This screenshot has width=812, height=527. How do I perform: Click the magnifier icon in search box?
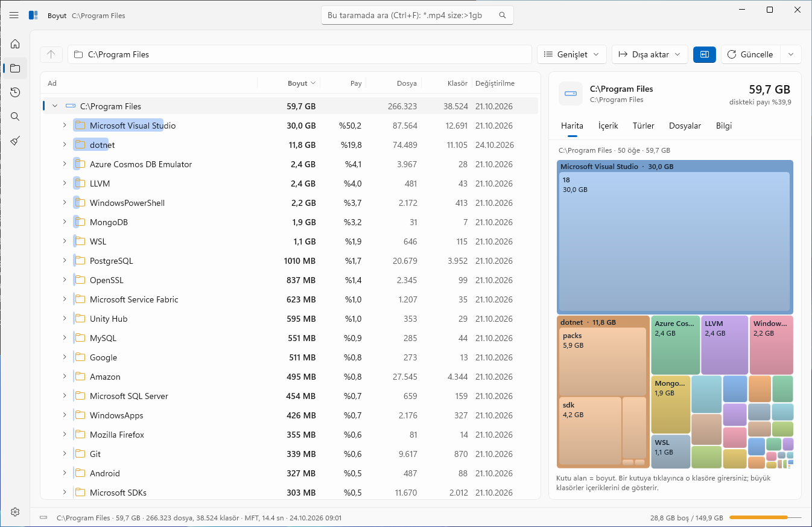[503, 15]
